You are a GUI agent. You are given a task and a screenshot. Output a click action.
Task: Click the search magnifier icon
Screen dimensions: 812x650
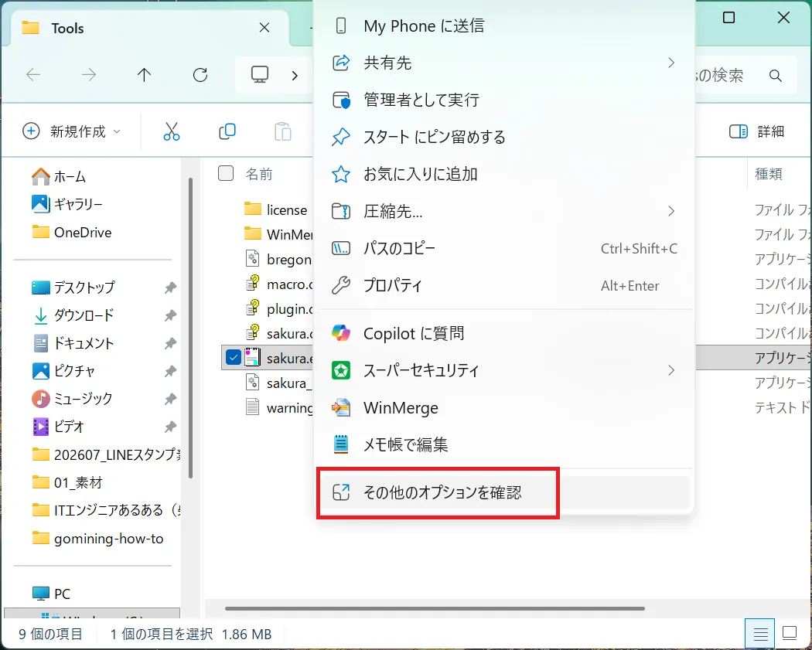pyautogui.click(x=775, y=76)
